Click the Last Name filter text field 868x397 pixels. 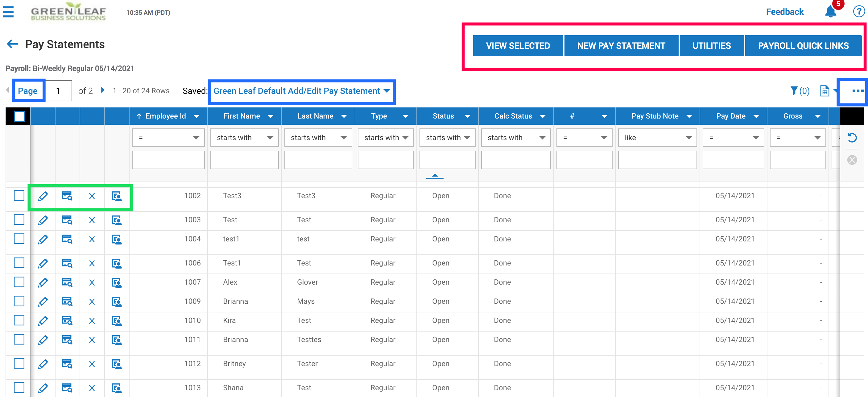[x=318, y=160]
